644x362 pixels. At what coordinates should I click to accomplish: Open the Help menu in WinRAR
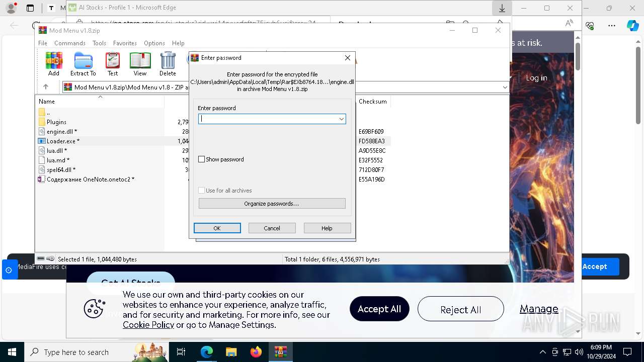(x=178, y=43)
